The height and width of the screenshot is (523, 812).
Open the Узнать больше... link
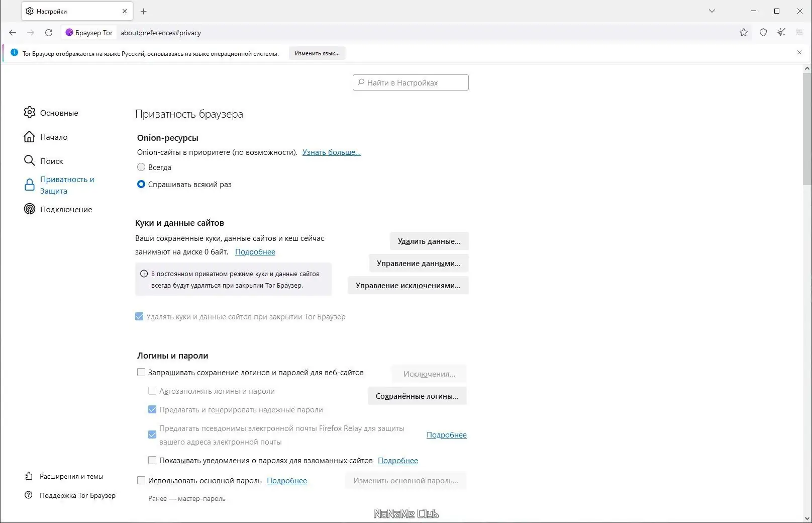(332, 152)
